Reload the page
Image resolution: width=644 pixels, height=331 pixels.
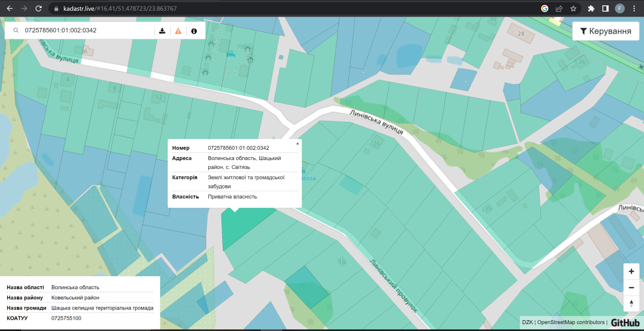38,9
